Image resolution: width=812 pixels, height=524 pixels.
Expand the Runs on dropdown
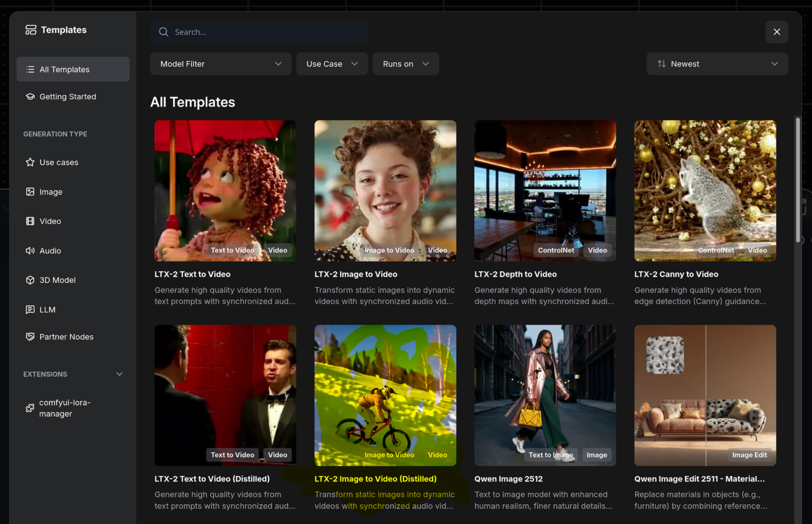405,64
